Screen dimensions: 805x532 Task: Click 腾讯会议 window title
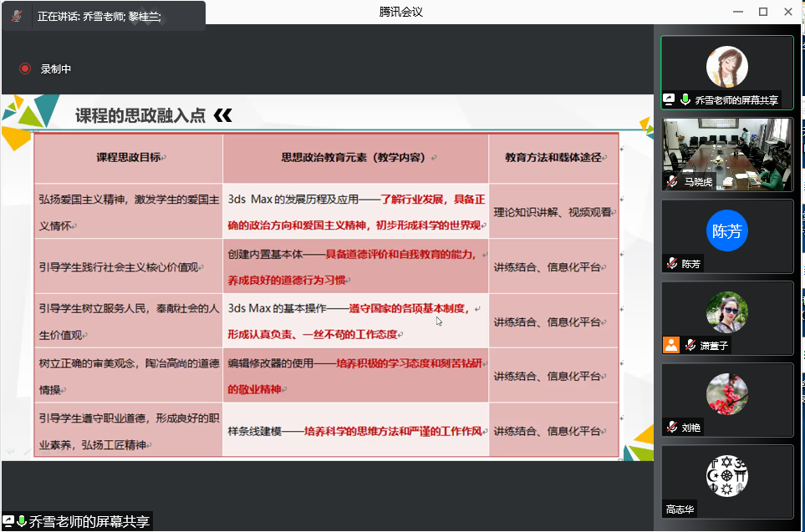401,12
